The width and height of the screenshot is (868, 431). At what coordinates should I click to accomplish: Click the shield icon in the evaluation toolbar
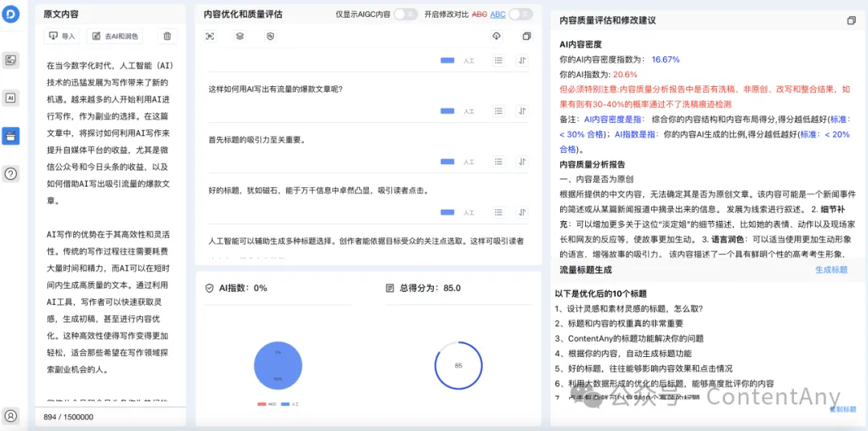tap(270, 36)
